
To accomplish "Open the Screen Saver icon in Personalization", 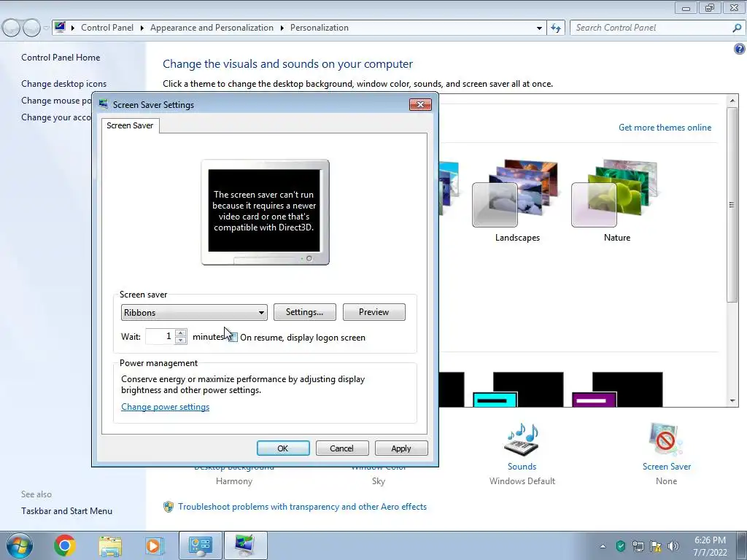I will (x=665, y=440).
